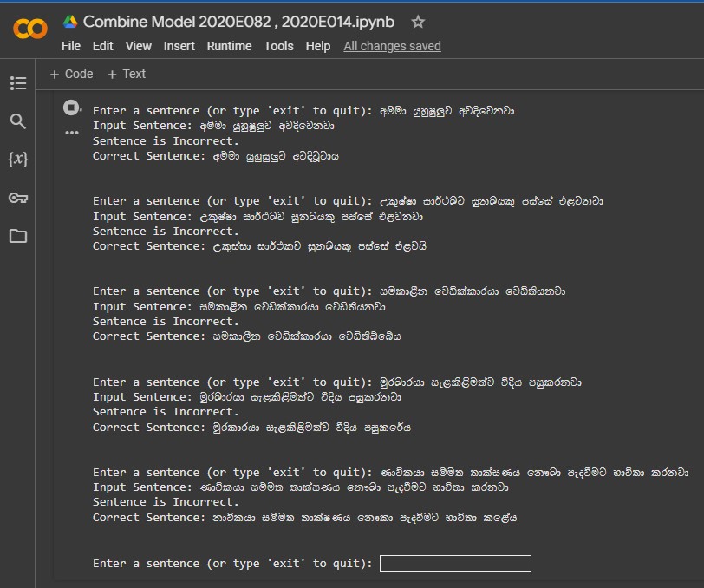Click the Google Colab logo
Viewport: 704px width, 588px height.
click(x=29, y=29)
